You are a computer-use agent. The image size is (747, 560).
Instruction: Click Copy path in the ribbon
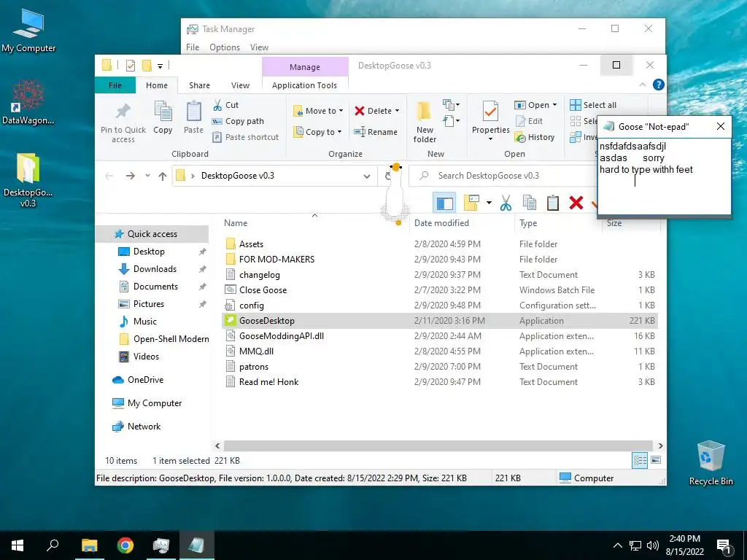pos(238,121)
